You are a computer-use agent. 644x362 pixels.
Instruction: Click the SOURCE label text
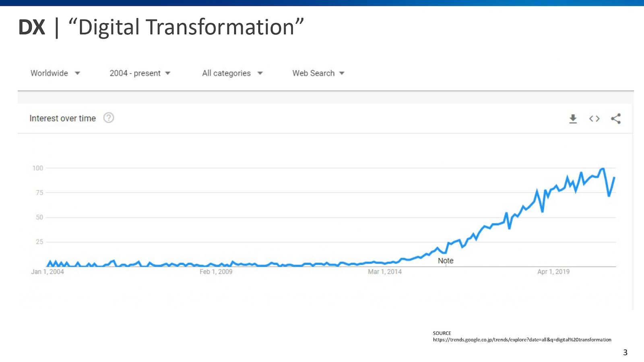tap(442, 333)
